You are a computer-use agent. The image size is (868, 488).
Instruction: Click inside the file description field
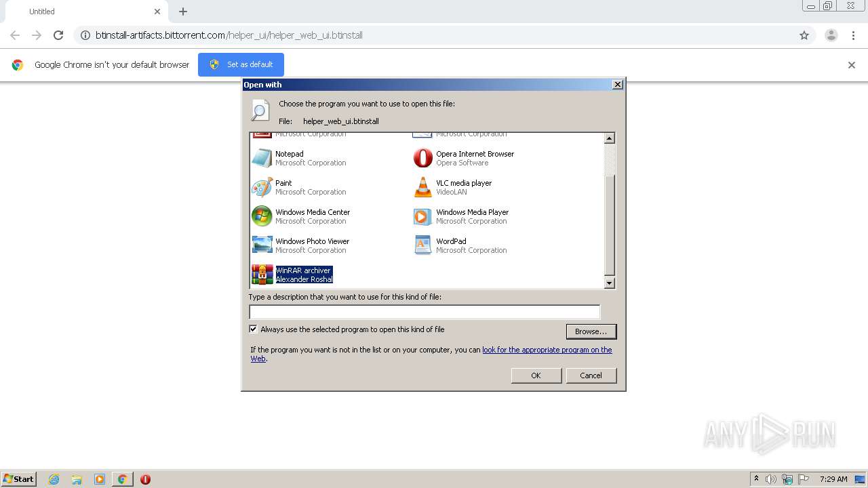(425, 312)
